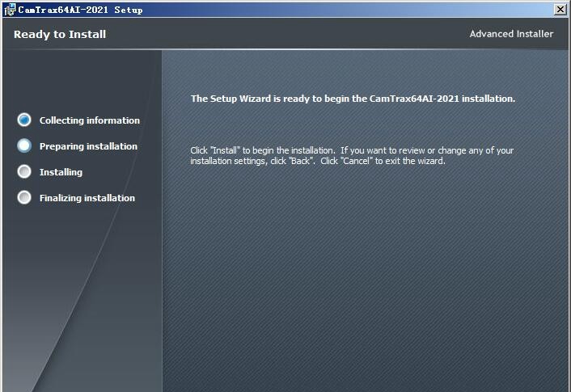
Task: Click the 'Setup Wizard is ready' message
Action: coord(353,99)
